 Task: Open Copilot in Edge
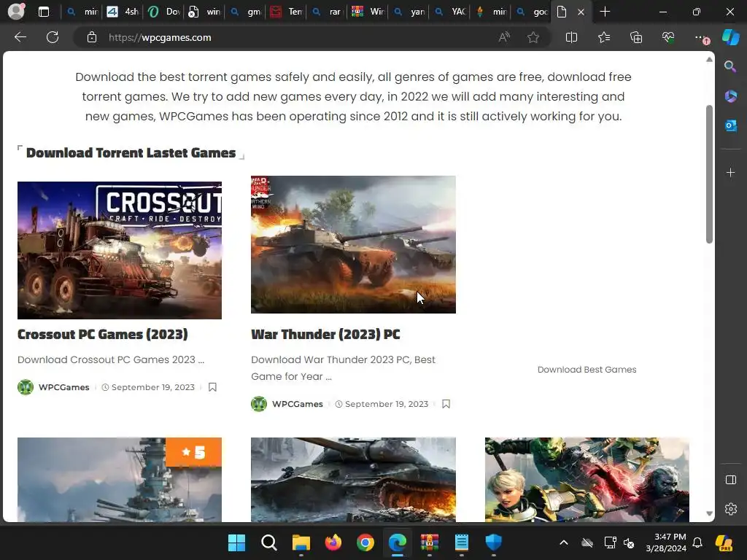coord(730,37)
